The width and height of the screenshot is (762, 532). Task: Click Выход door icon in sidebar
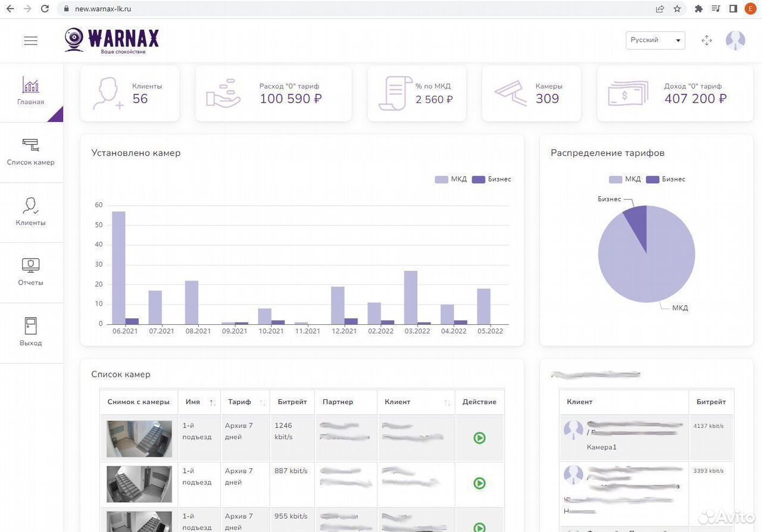(31, 326)
